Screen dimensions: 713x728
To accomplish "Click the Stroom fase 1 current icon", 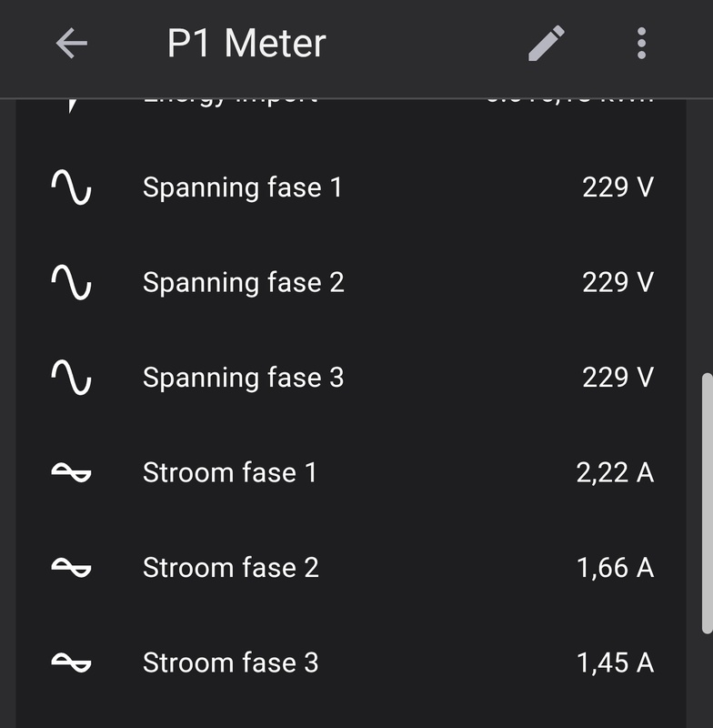I will click(x=71, y=472).
